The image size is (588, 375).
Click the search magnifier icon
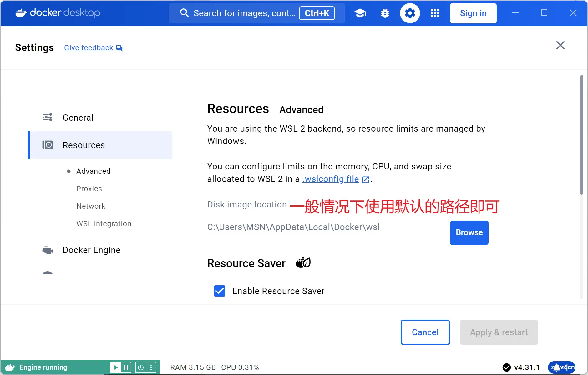tap(185, 13)
